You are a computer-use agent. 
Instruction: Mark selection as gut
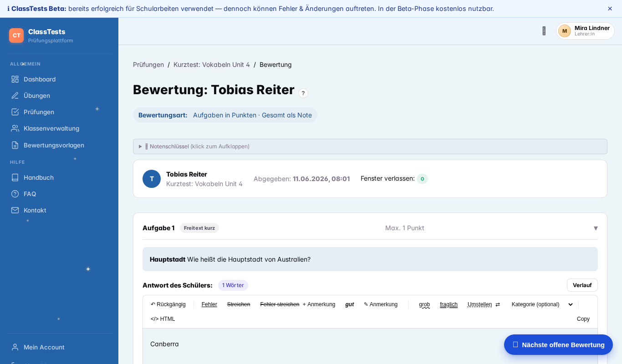click(x=350, y=304)
